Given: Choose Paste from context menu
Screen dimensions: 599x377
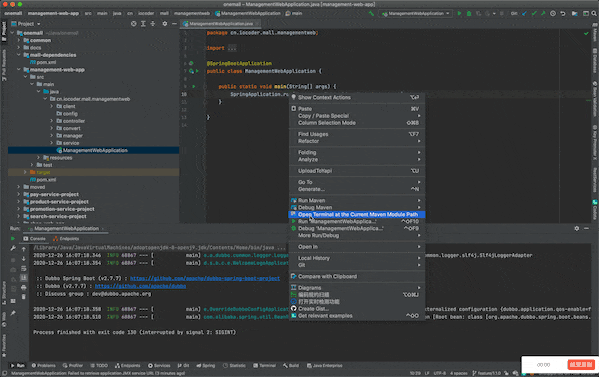Looking at the screenshot, I should [x=357, y=109].
